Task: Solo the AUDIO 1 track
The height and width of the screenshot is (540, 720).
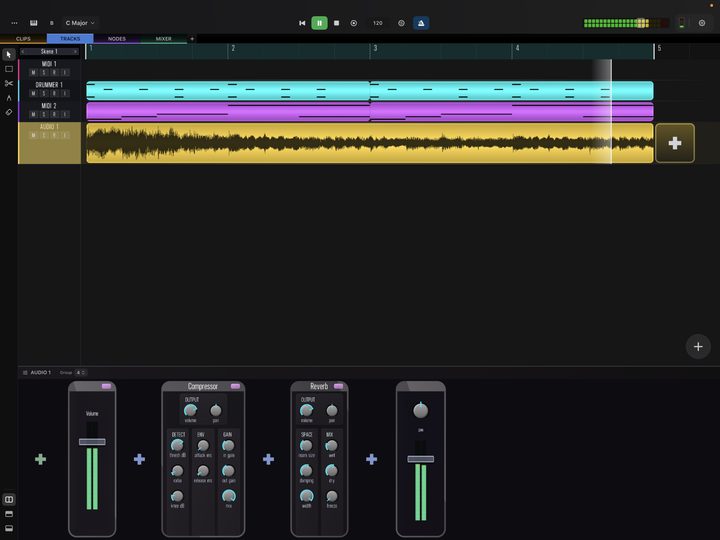Action: [44, 135]
